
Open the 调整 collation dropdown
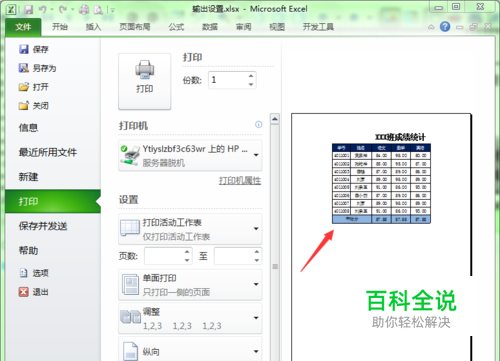coord(190,318)
